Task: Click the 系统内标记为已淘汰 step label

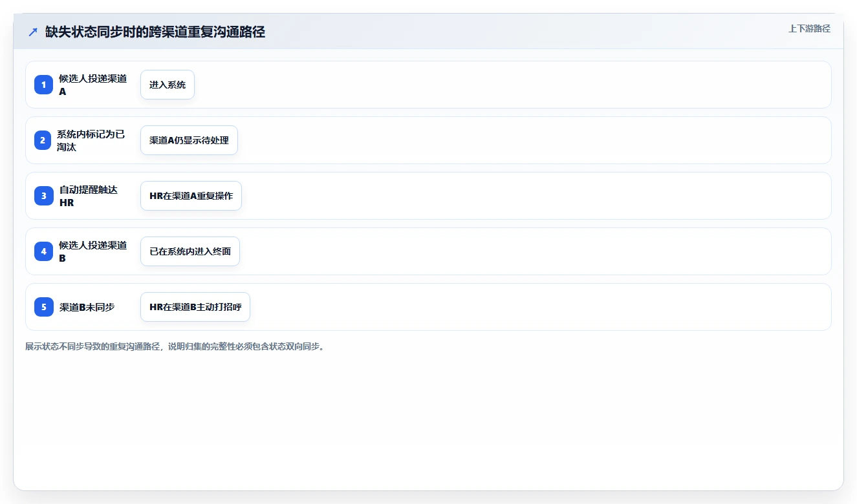Action: coord(91,140)
